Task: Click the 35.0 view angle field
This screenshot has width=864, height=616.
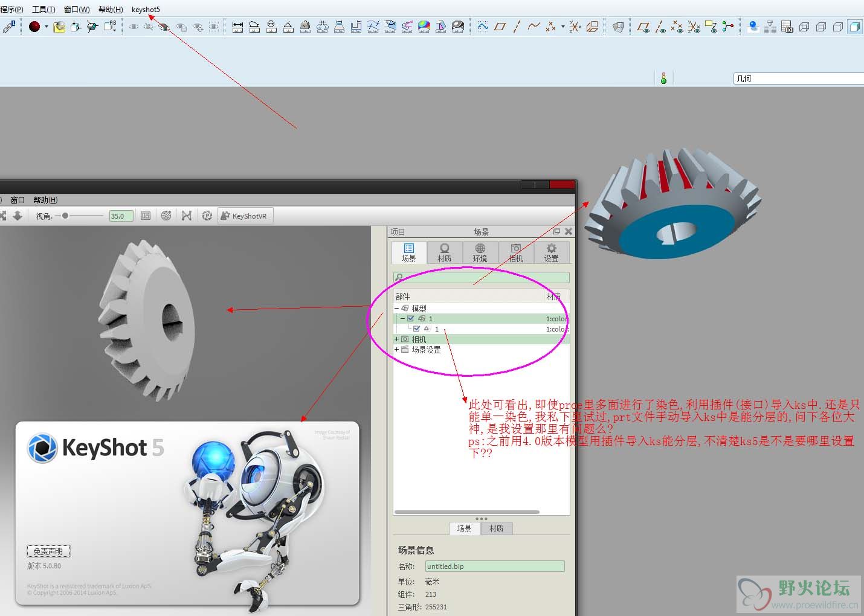Action: pos(121,216)
